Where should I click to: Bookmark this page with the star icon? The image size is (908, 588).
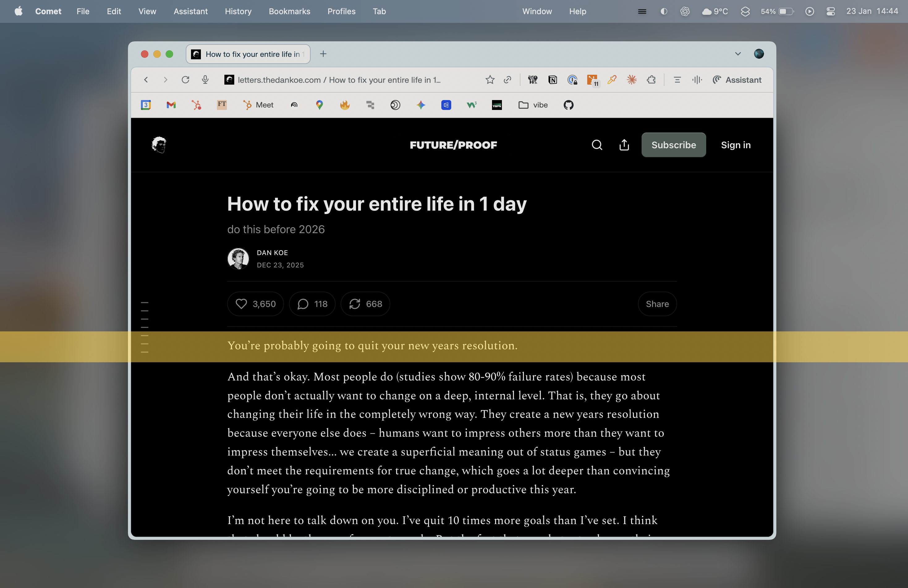490,80
